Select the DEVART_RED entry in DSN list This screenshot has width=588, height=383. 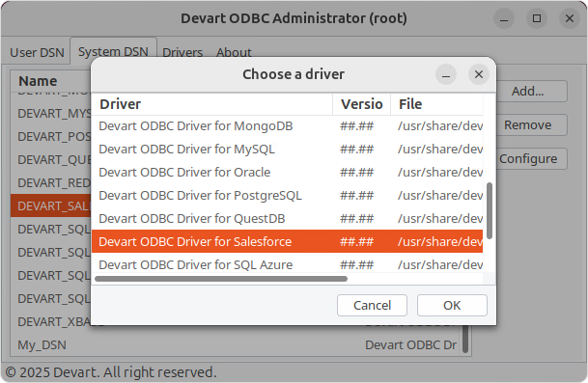(x=51, y=183)
